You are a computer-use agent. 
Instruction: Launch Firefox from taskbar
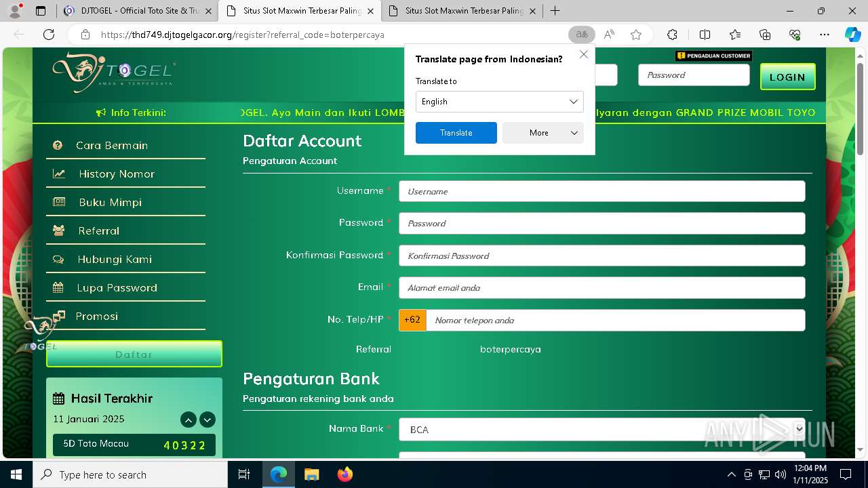click(x=345, y=474)
